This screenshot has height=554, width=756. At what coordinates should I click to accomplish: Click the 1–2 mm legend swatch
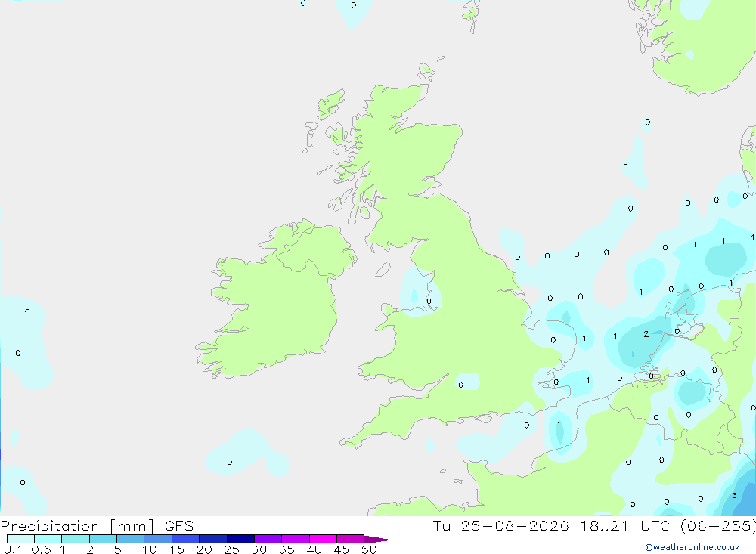pyautogui.click(x=75, y=539)
